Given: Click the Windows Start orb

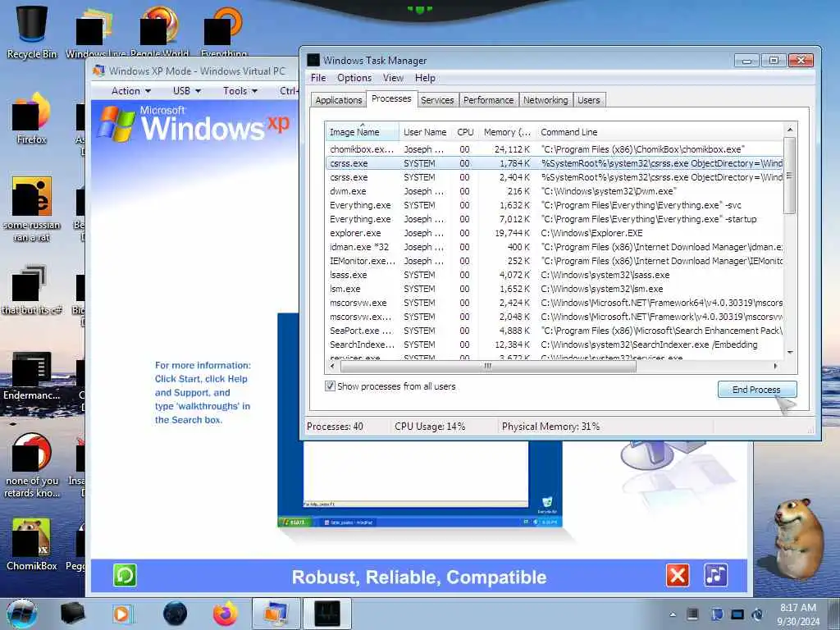Looking at the screenshot, I should 21,614.
